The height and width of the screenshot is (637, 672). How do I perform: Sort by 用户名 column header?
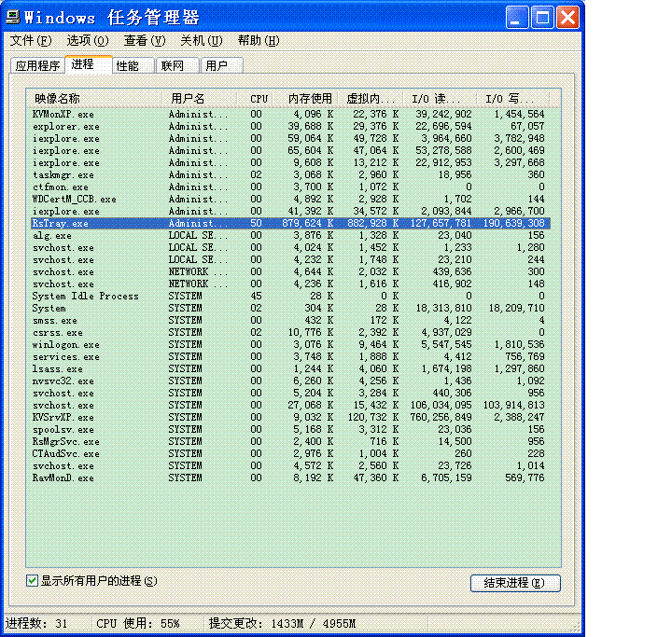pyautogui.click(x=200, y=99)
